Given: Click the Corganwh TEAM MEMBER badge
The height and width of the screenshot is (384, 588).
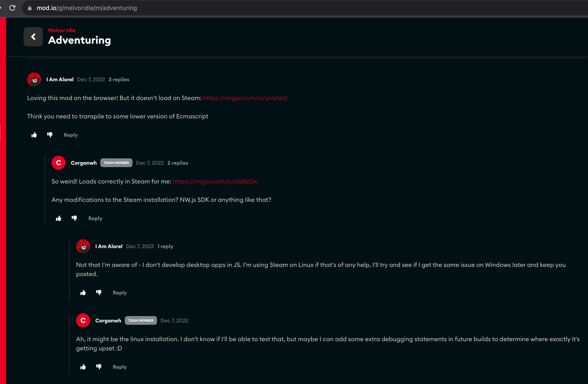Looking at the screenshot, I should (x=116, y=163).
